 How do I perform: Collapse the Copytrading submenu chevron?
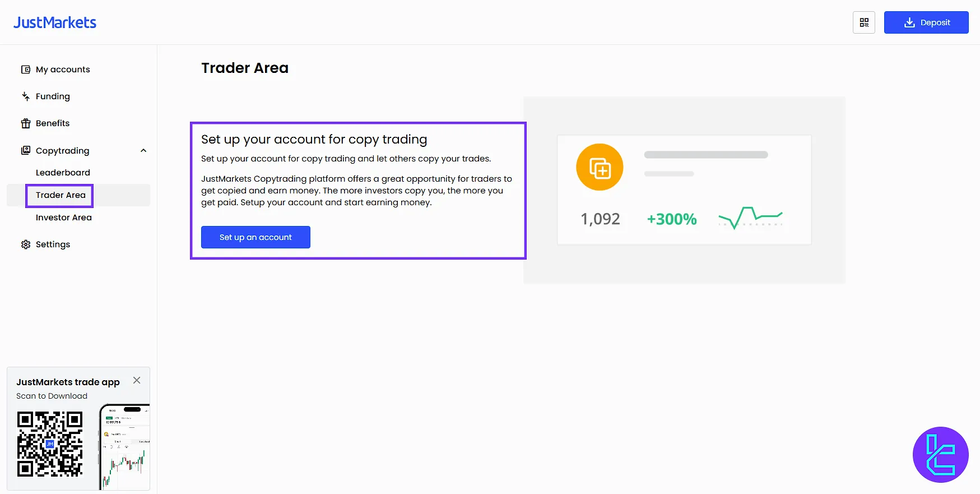143,150
